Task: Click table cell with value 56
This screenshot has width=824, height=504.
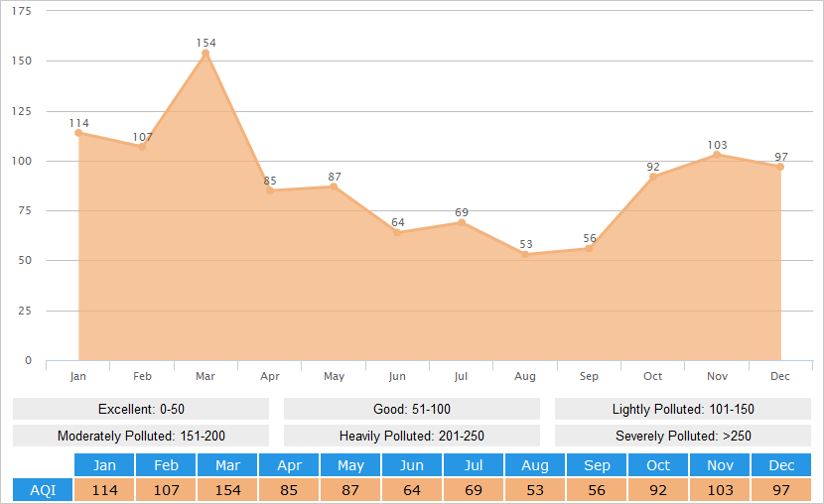Action: tap(597, 490)
